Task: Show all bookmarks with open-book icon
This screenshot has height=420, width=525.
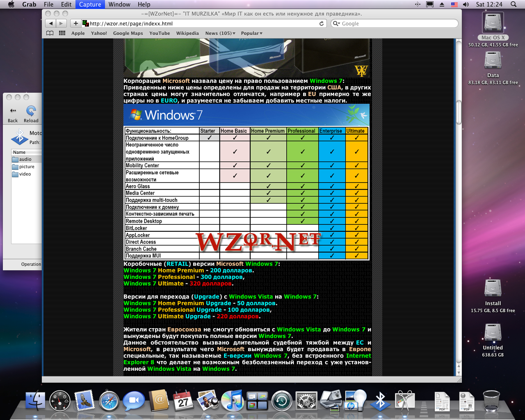Action: tap(50, 33)
